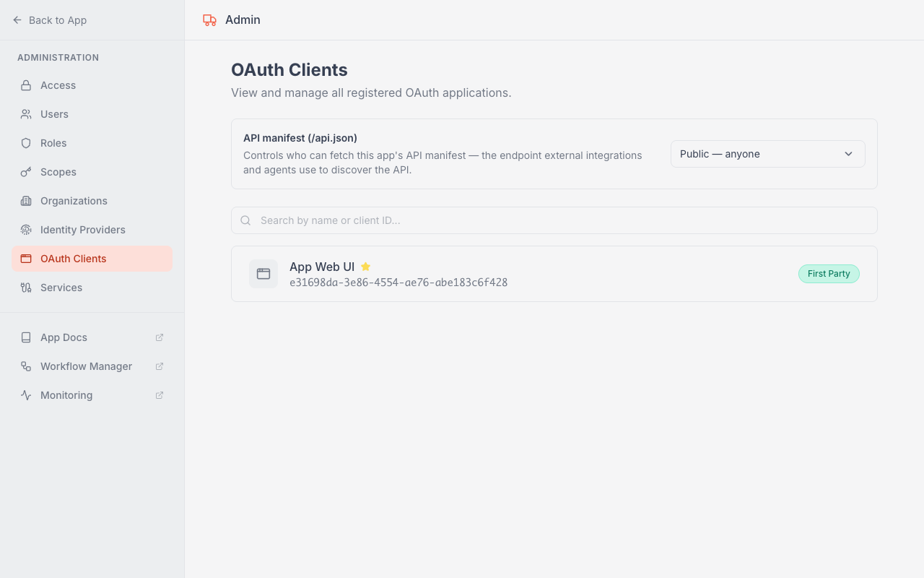Click the App Web UI client name
Screen dimensions: 924x578
click(x=322, y=267)
